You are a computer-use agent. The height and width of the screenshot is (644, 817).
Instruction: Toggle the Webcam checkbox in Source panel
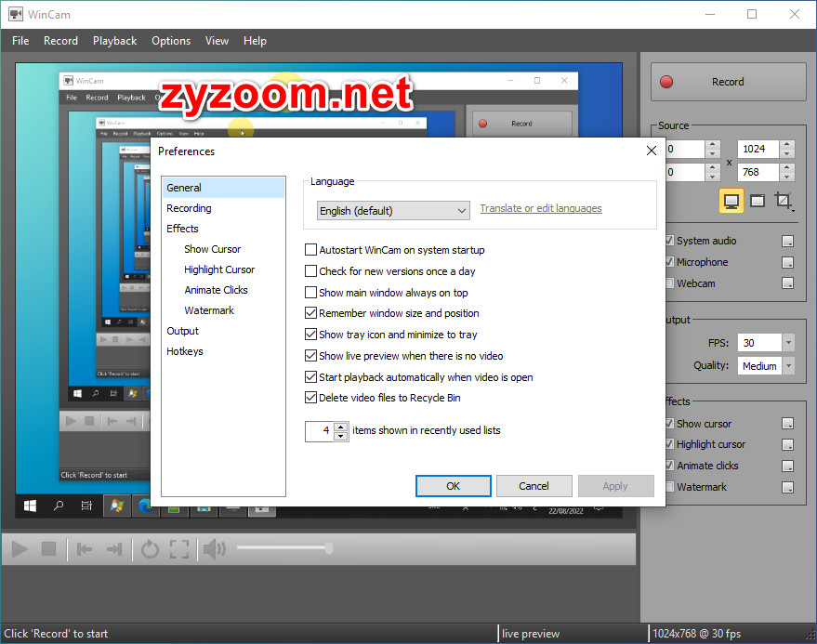tap(669, 283)
